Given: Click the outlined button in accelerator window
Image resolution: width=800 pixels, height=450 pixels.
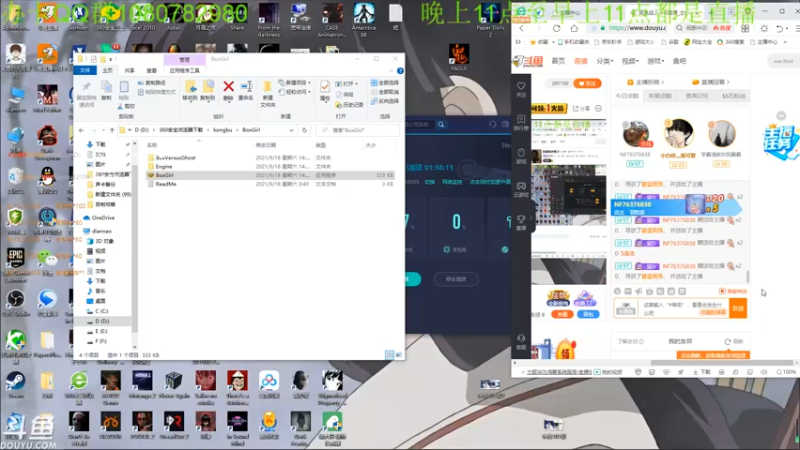Looking at the screenshot, I should (456, 279).
